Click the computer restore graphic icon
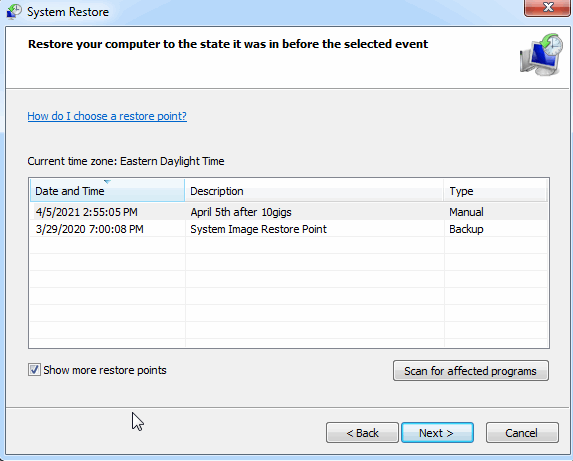The image size is (573, 461). coord(542,54)
